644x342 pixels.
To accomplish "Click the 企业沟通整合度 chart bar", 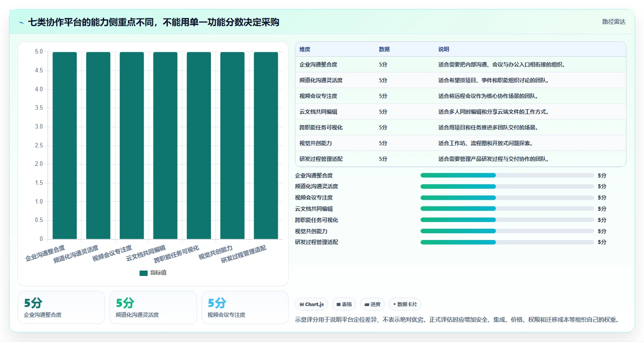I will coord(65,146).
